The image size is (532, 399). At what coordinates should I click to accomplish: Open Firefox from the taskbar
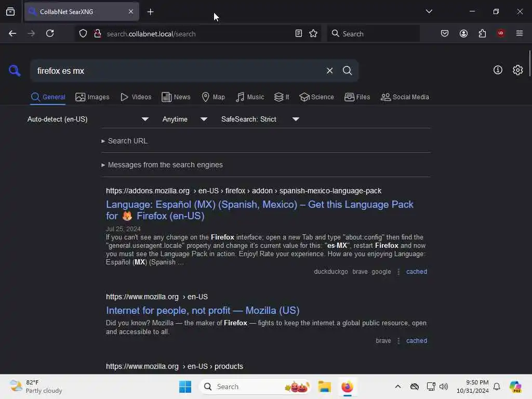pyautogui.click(x=347, y=387)
